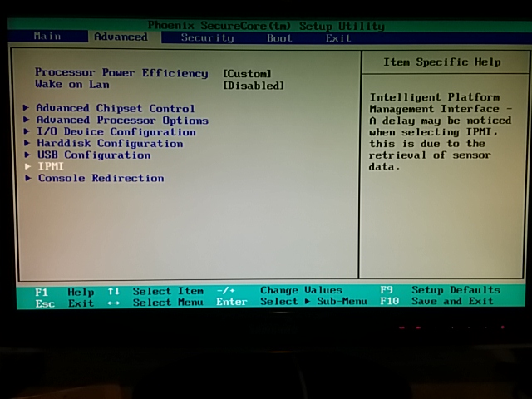
Task: Change Processor Power Efficiency Custom value
Action: (x=247, y=74)
